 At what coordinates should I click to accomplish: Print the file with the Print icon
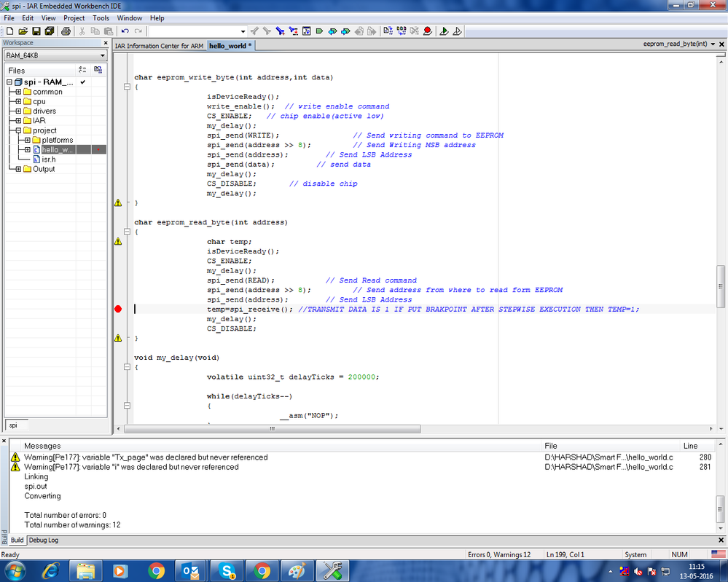point(66,31)
